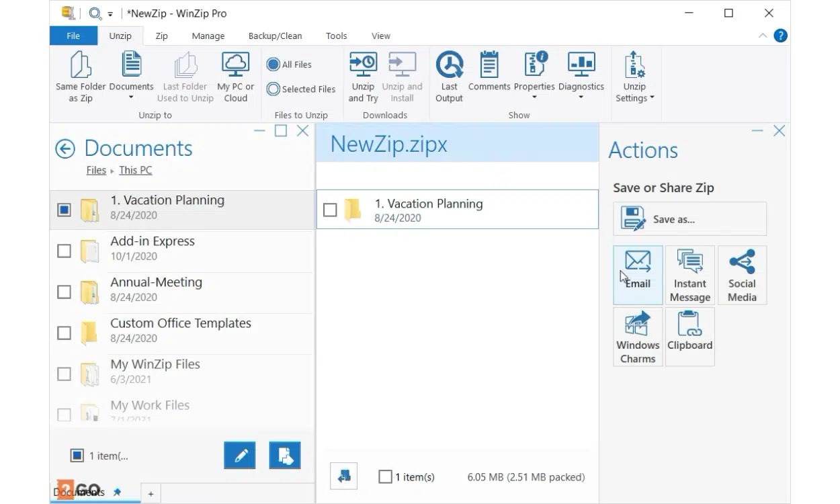The height and width of the screenshot is (504, 840).
Task: Add a new tab with plus button
Action: pyautogui.click(x=151, y=494)
